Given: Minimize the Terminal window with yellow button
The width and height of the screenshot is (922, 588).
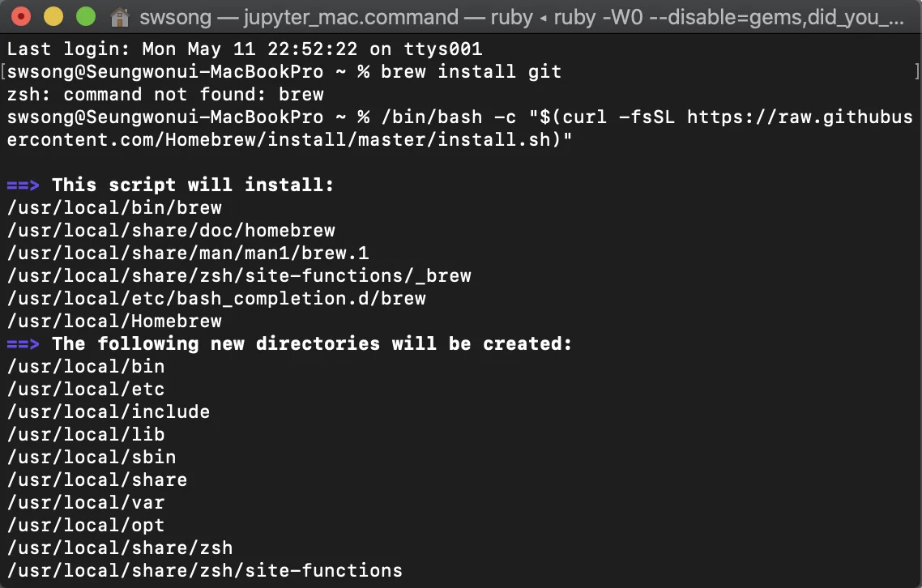Looking at the screenshot, I should click(53, 16).
